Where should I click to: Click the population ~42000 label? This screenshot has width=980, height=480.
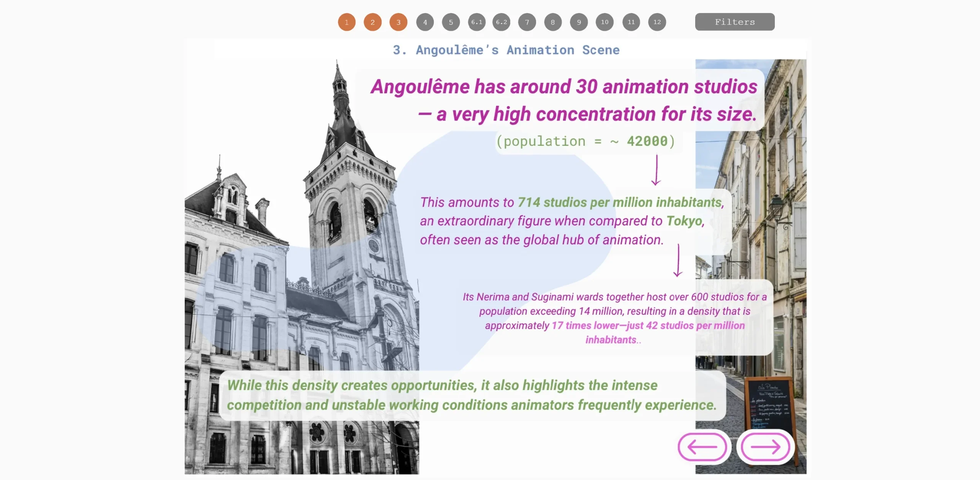tap(586, 141)
